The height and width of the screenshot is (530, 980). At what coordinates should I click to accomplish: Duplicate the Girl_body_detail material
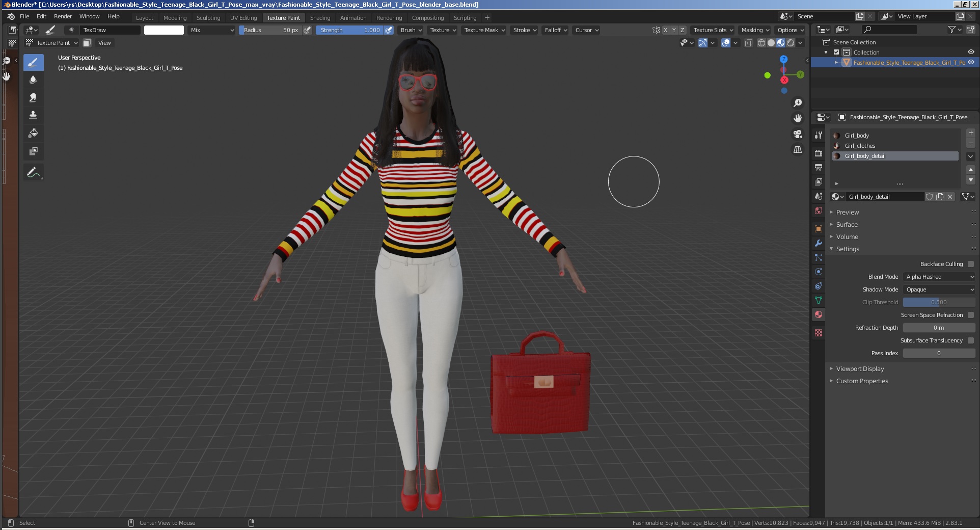(x=940, y=197)
